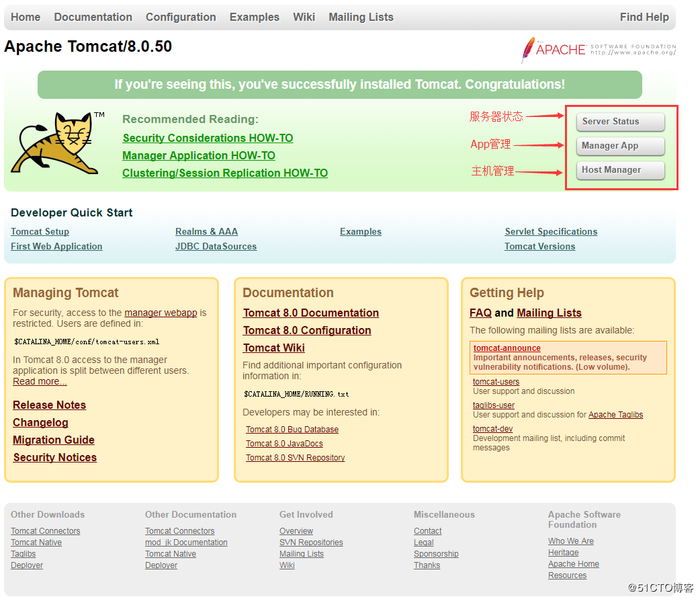Open the Tomcat 8.0 Configuration link
This screenshot has width=700, height=599.
[307, 330]
